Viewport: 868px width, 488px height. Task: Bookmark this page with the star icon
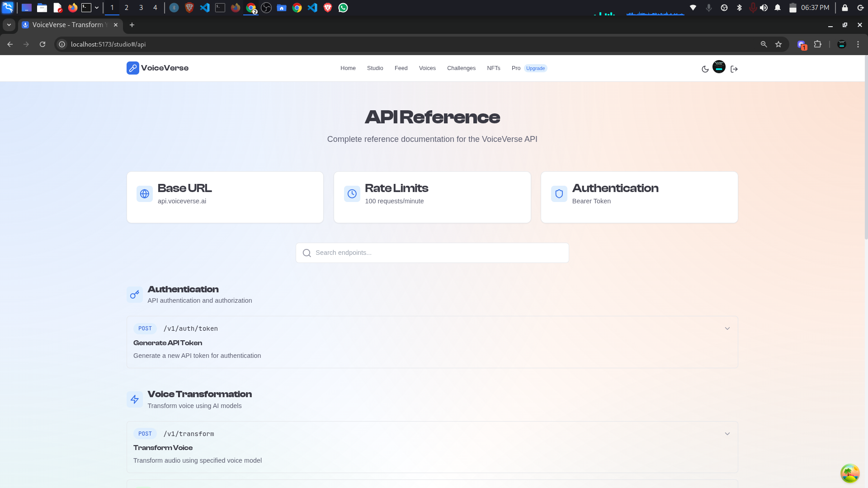coord(778,44)
